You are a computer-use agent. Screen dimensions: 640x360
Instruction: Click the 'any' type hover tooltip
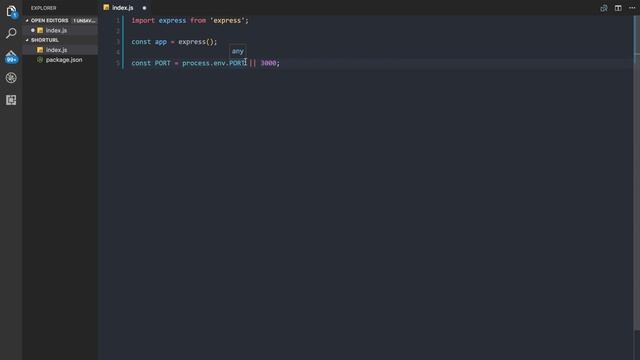point(238,51)
